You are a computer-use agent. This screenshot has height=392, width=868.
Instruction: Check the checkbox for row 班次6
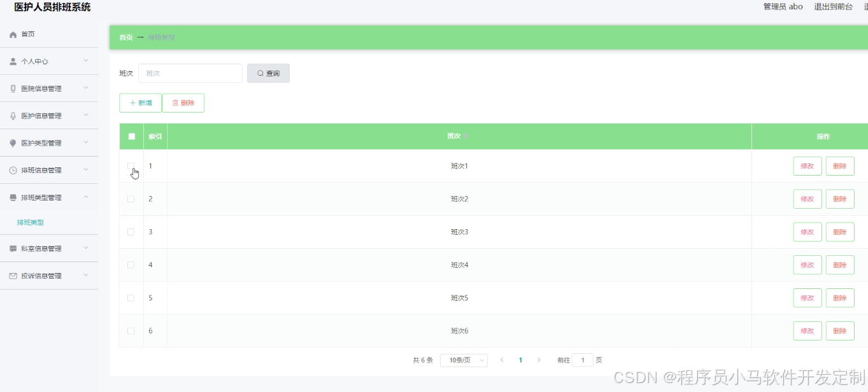pos(131,332)
